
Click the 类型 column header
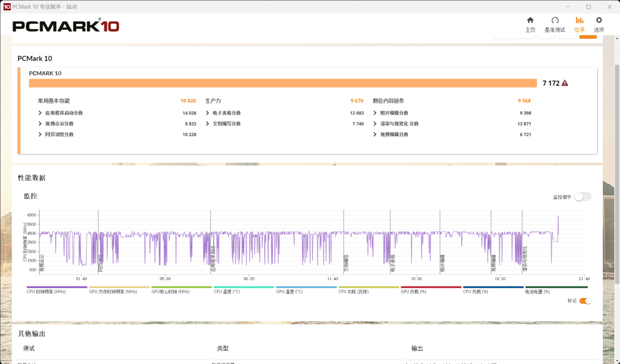(x=223, y=348)
